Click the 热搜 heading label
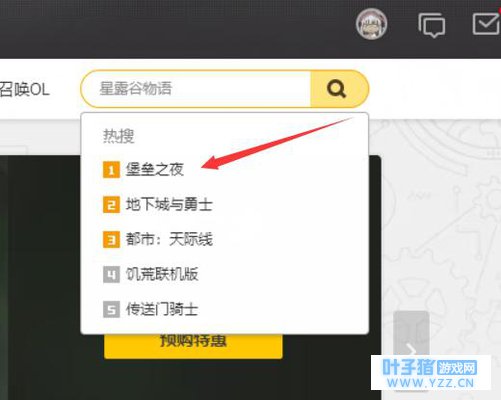Viewport: 501px width, 400px height. tap(118, 136)
